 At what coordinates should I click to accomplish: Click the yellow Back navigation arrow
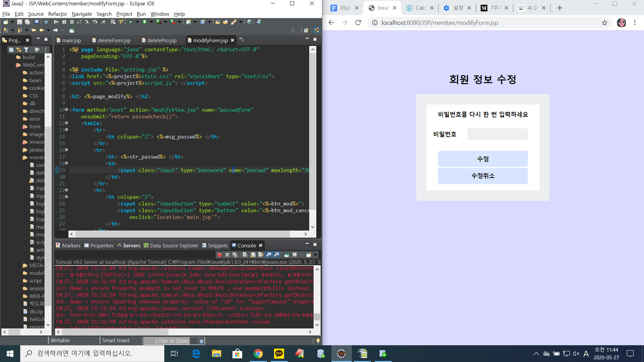42,30
